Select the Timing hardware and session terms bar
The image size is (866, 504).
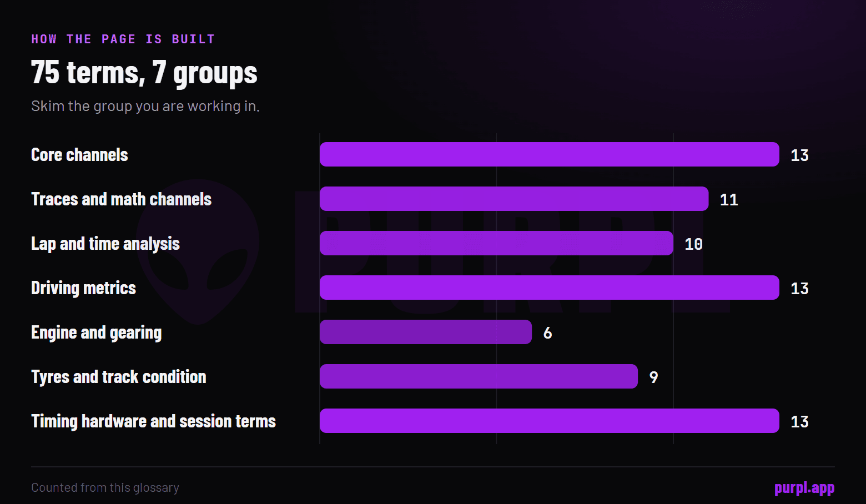tap(550, 421)
